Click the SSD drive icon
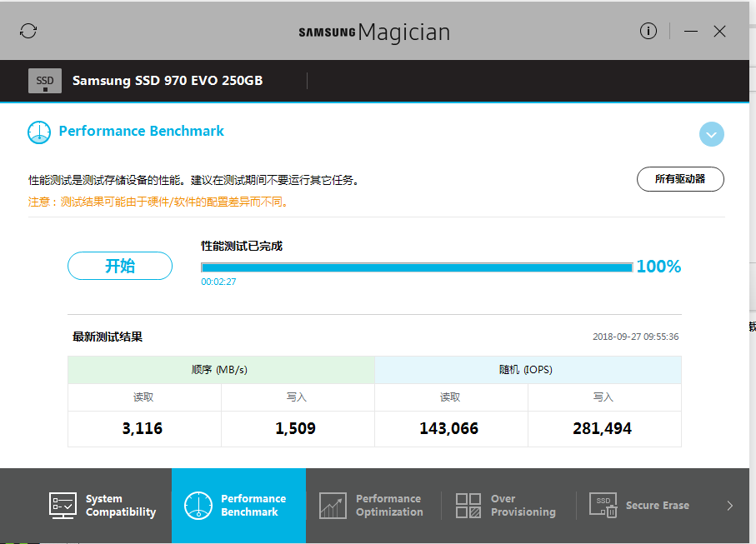Screen dimensions: 756x544 point(45,81)
